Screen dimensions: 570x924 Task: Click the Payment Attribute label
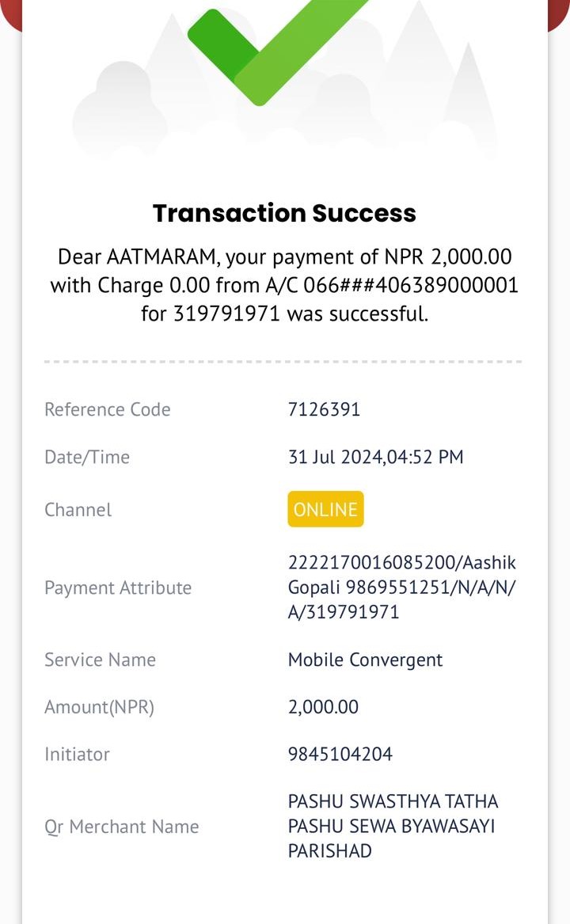pos(118,588)
